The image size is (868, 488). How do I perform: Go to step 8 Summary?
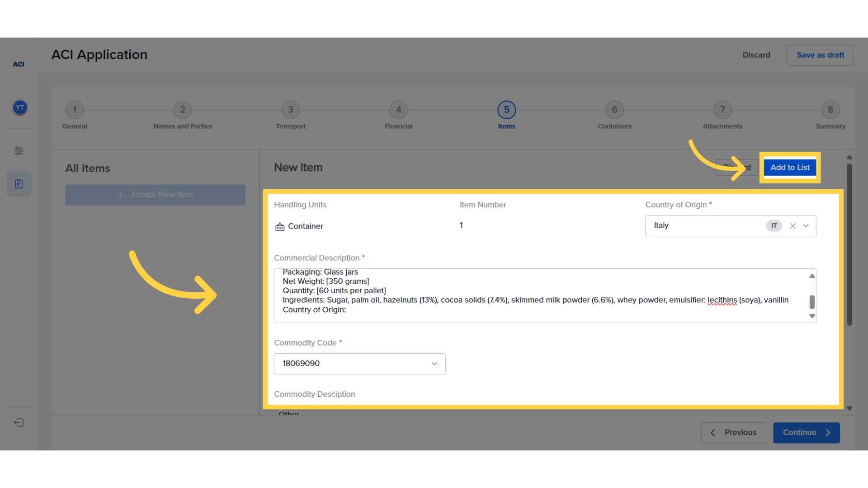point(830,110)
